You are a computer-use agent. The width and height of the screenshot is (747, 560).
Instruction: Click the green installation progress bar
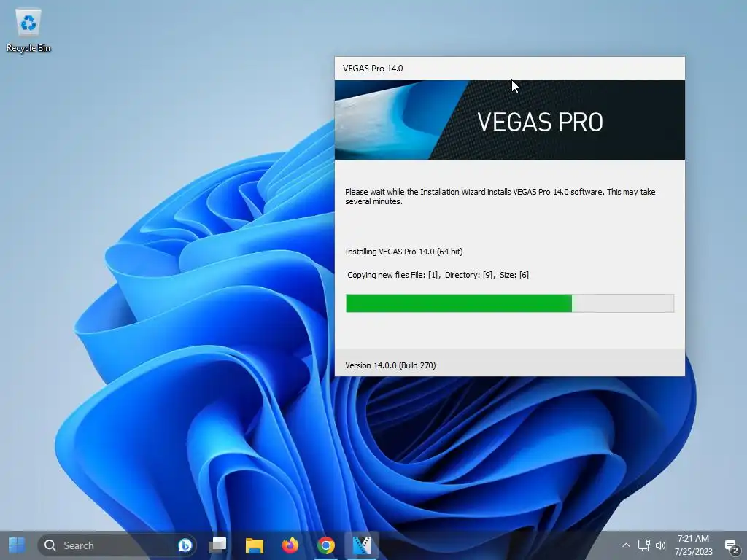pyautogui.click(x=510, y=303)
